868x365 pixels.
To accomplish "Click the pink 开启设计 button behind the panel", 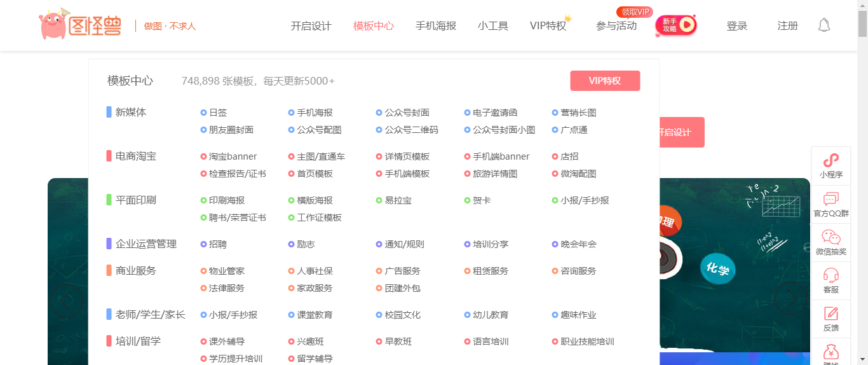I will pos(682,132).
